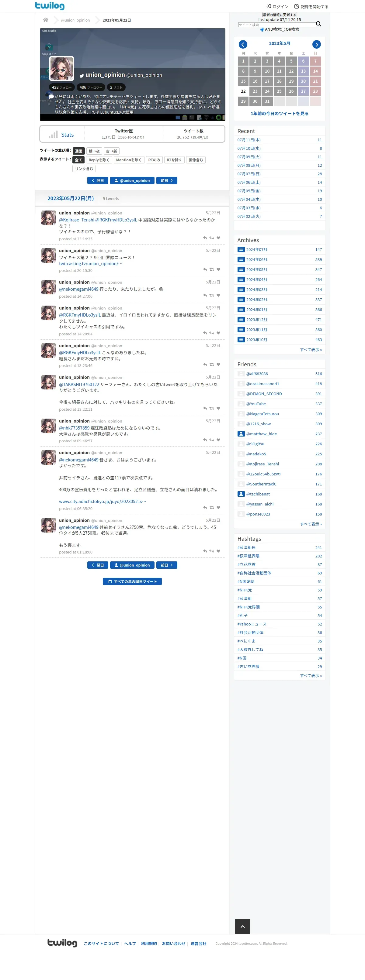The width and height of the screenshot is (365, 980).
Task: Open the 2024年07月 archive list icon
Action: [241, 250]
